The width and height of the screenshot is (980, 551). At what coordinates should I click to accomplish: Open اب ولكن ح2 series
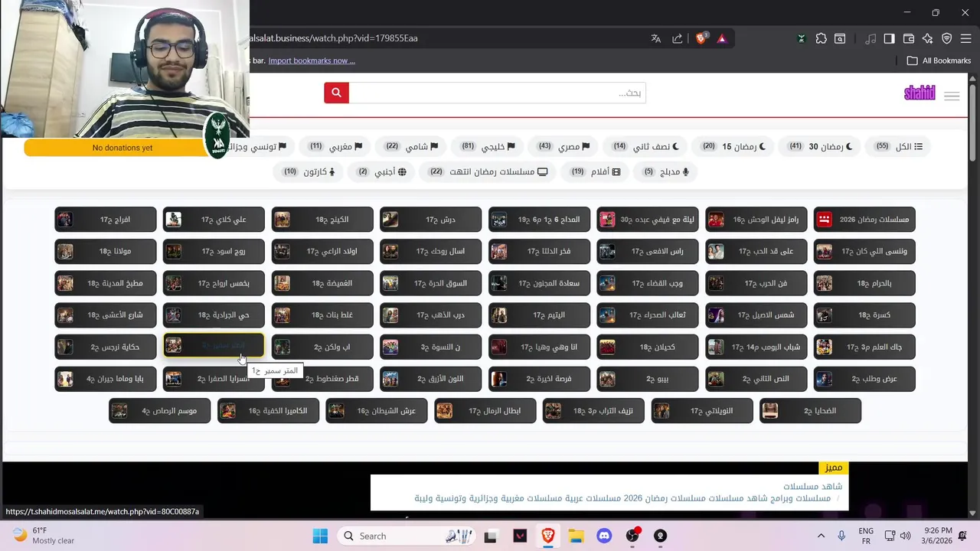(322, 347)
